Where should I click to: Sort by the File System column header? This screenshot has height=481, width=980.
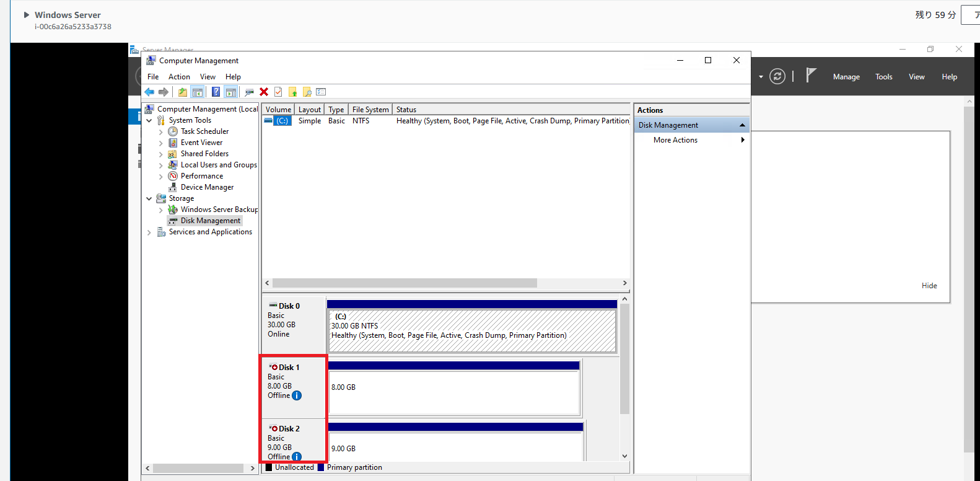(x=370, y=110)
